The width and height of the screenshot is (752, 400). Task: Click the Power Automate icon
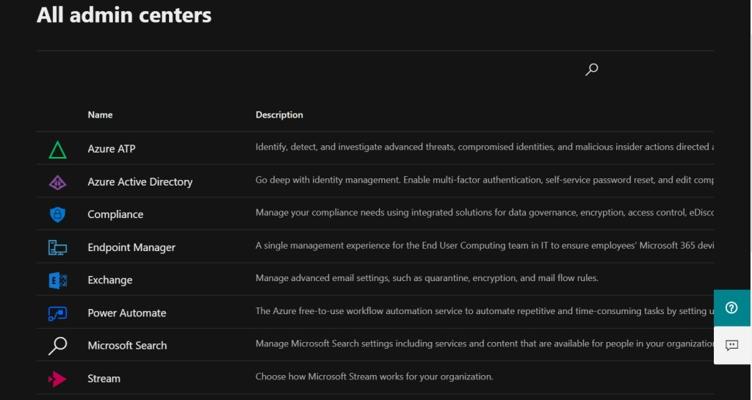(57, 313)
